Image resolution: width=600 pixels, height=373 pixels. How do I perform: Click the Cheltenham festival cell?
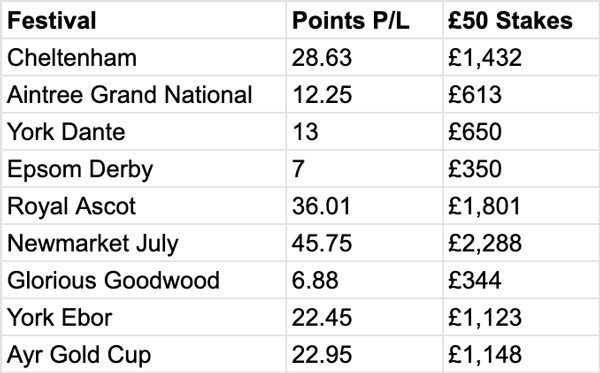pyautogui.click(x=144, y=57)
